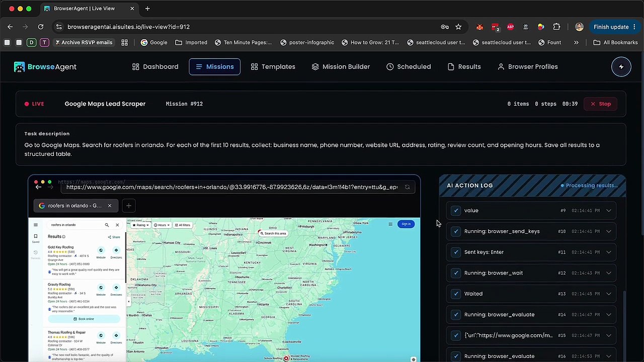
Task: Bookmark this page with the star icon
Action: pos(458,27)
